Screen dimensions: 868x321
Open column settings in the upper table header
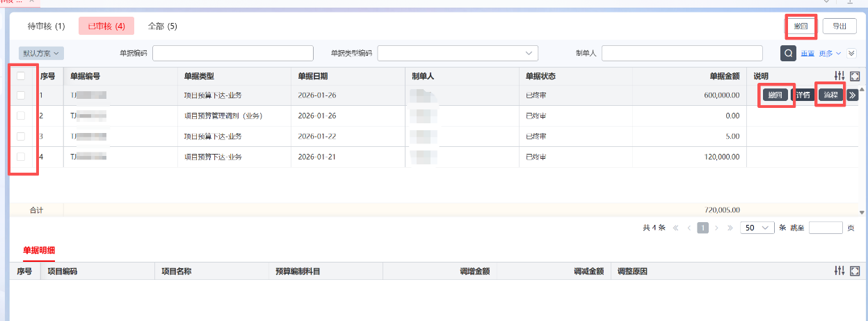(x=839, y=76)
